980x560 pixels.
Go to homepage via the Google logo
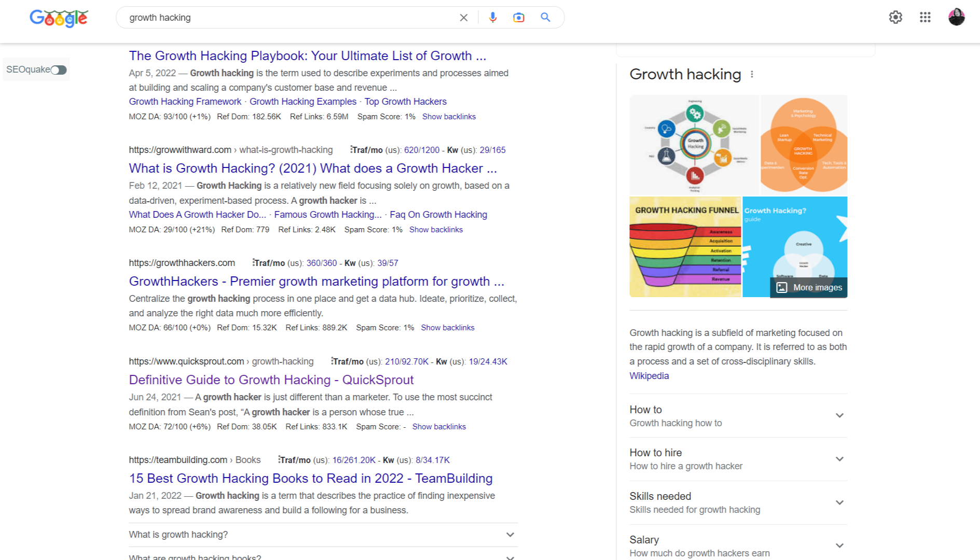(59, 18)
